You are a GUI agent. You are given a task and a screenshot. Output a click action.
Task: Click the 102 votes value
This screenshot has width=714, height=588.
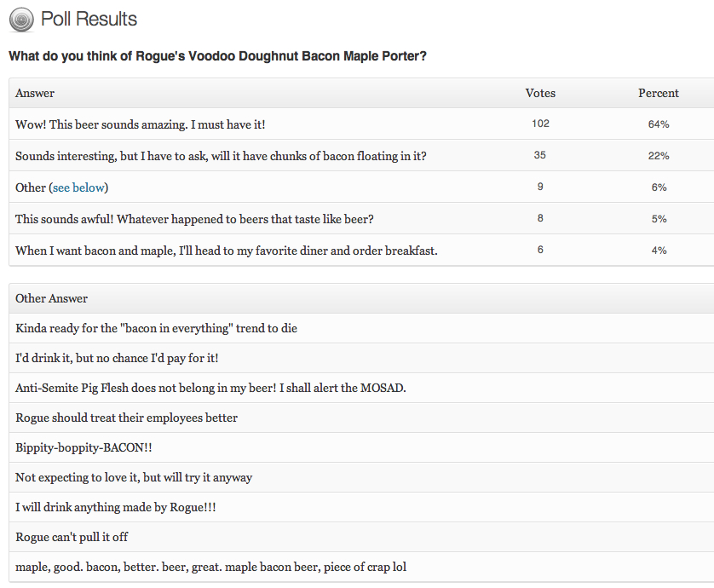click(540, 124)
